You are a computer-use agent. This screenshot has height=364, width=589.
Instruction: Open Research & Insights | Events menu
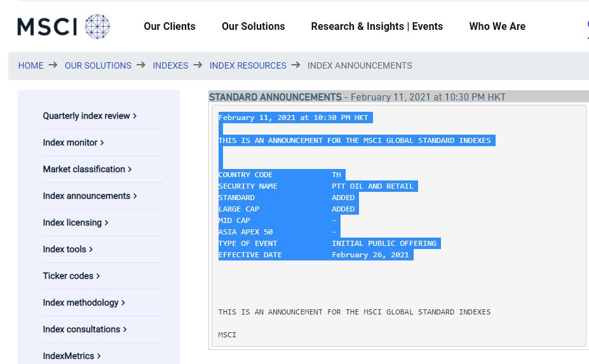(377, 26)
